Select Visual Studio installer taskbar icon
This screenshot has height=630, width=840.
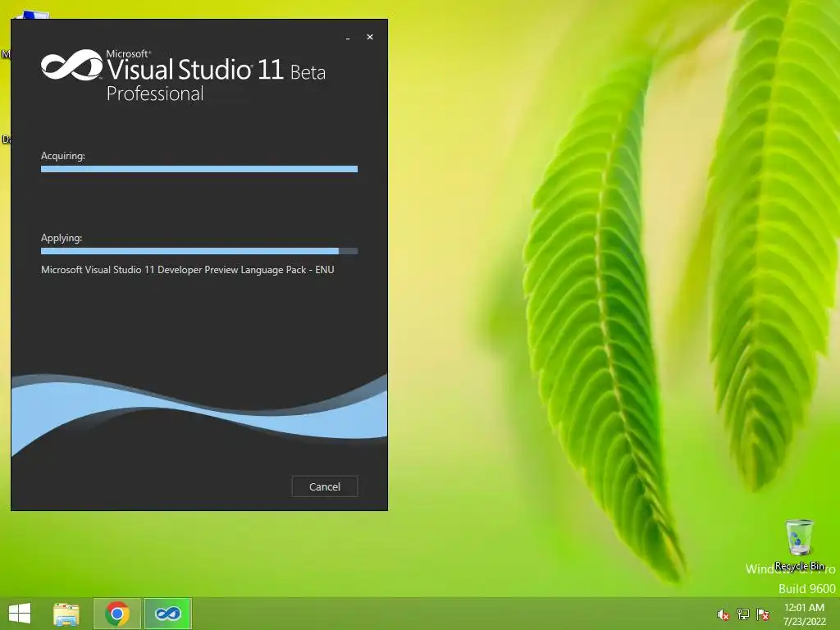(x=167, y=614)
